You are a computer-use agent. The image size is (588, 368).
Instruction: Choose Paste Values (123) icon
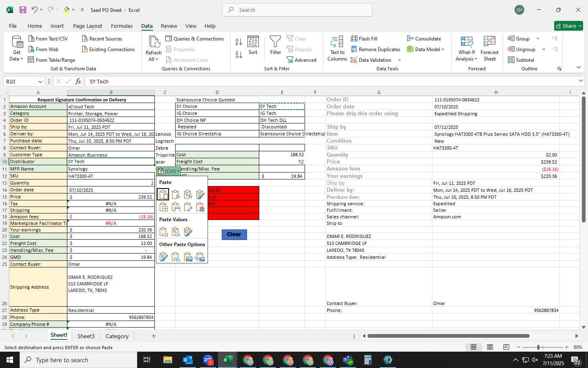[x=163, y=232]
